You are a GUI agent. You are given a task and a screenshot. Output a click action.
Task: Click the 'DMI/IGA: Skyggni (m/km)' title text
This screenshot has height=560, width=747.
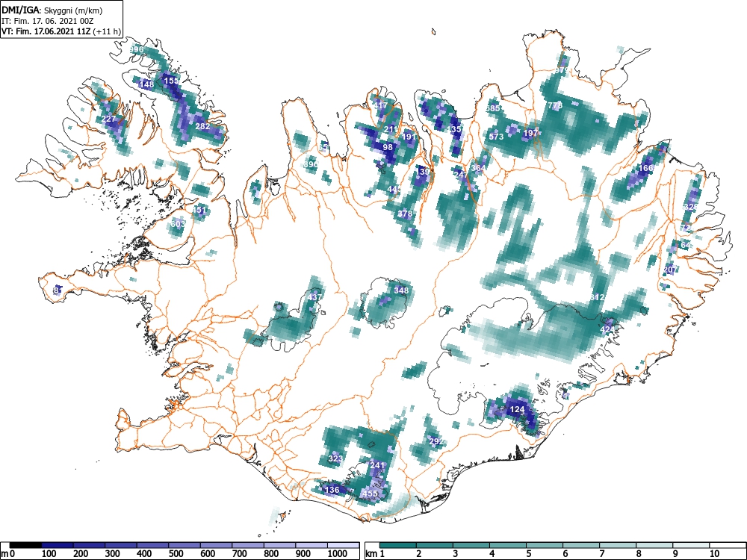[52, 10]
